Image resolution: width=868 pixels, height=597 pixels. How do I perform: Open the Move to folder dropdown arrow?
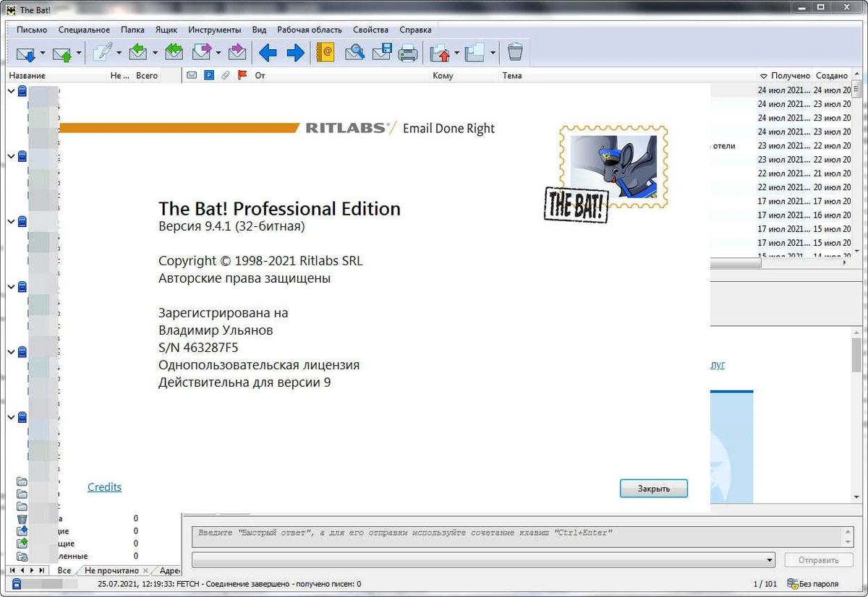tap(457, 53)
